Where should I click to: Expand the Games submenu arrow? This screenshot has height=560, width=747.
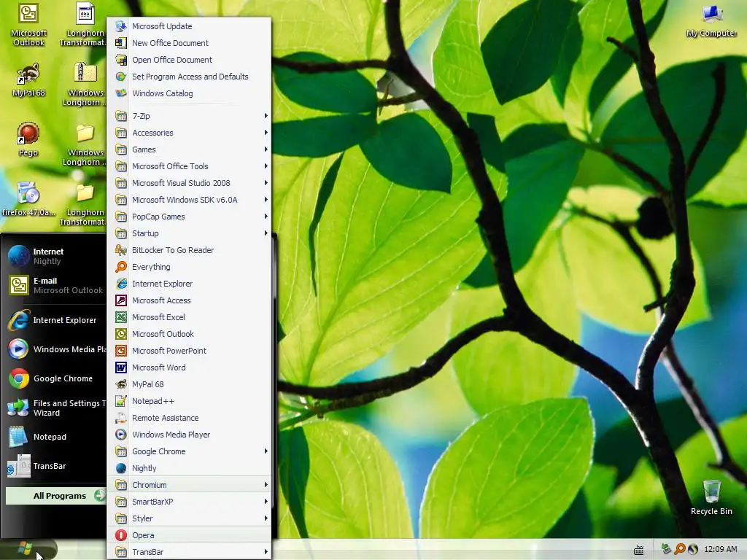pyautogui.click(x=266, y=149)
